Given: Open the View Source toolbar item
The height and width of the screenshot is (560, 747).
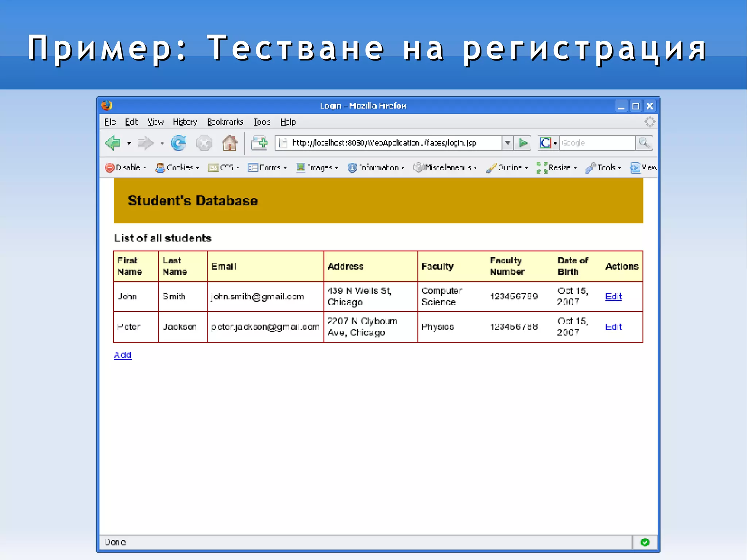Looking at the screenshot, I should click(643, 167).
